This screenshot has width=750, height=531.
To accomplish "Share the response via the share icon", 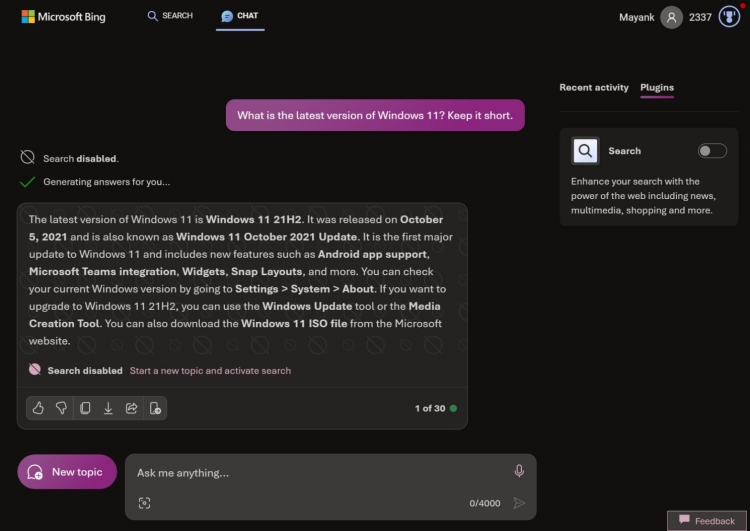I will (x=131, y=408).
